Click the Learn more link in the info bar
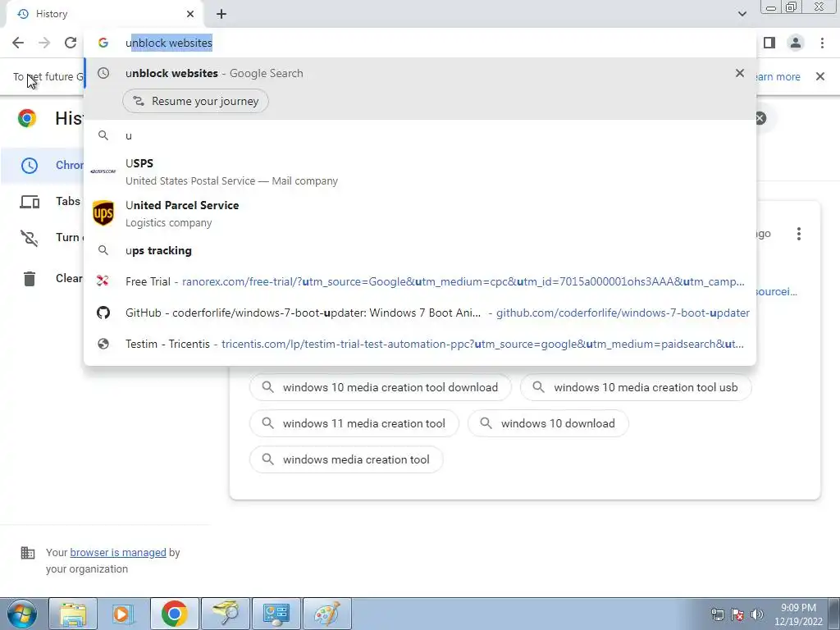840x630 pixels. [x=778, y=76]
